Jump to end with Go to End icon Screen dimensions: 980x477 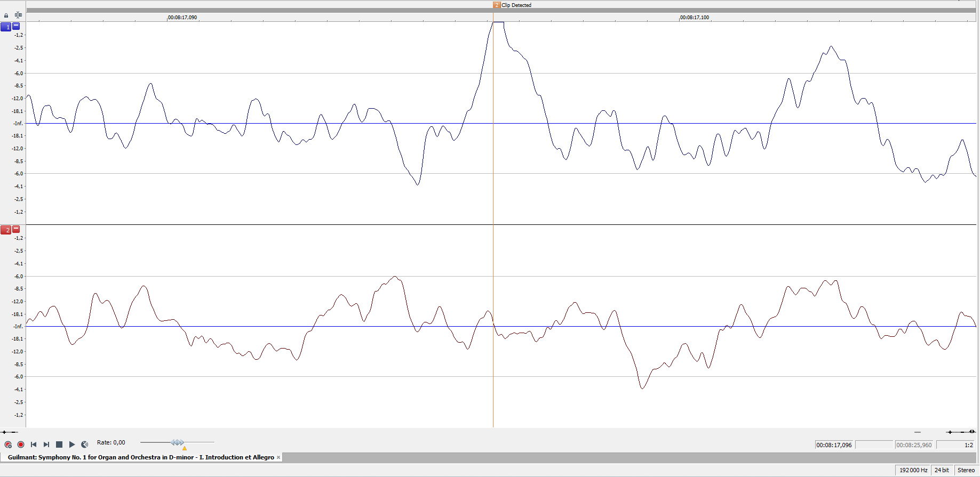(46, 444)
